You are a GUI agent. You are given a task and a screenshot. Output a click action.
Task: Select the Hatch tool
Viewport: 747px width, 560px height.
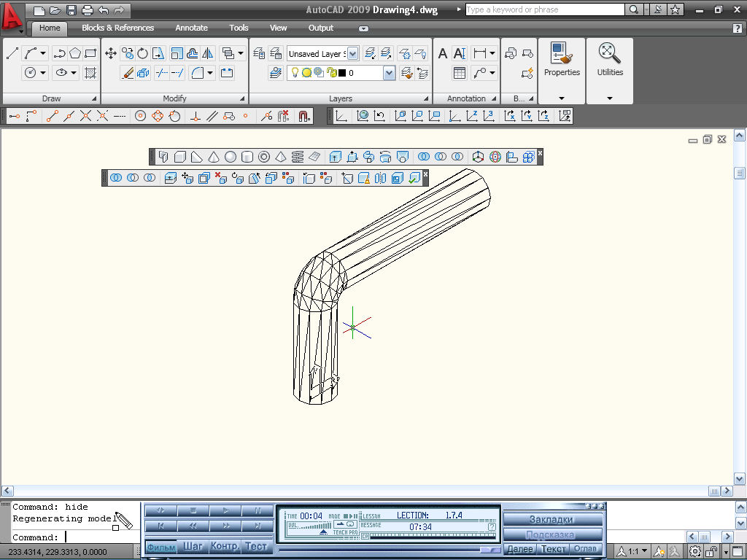tap(90, 73)
